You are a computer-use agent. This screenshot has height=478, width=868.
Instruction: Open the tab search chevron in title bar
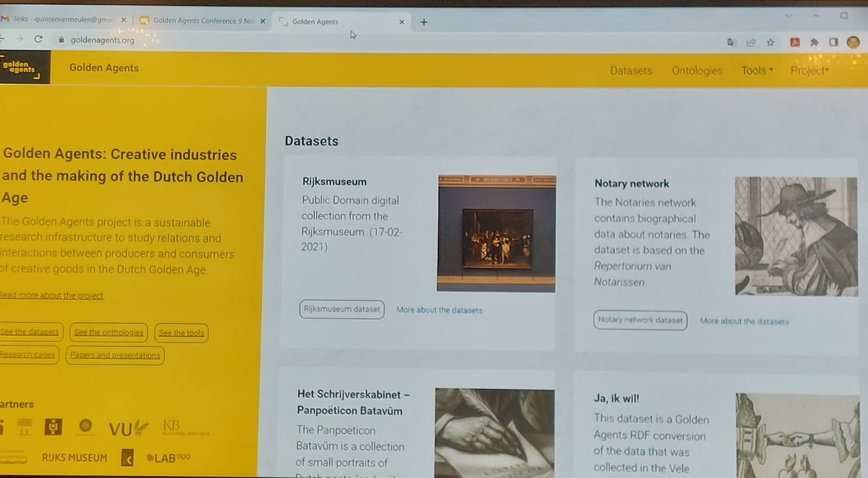point(788,15)
